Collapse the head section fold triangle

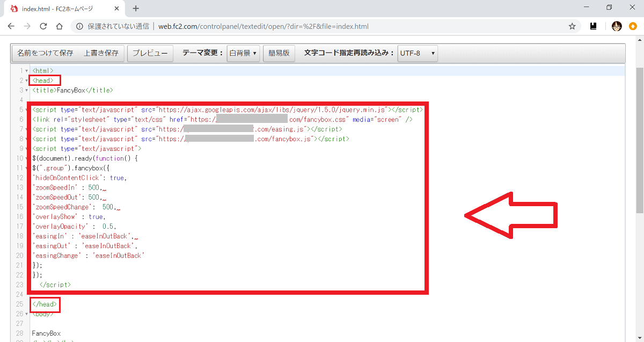pos(26,80)
